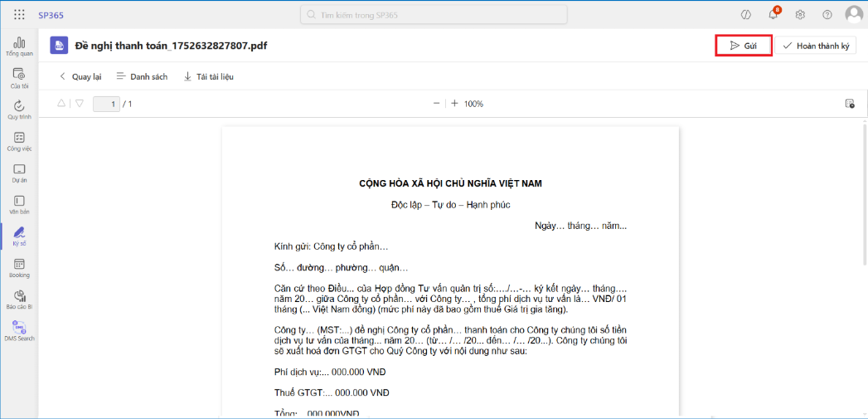This screenshot has width=868, height=419.
Task: Open Báo cáo BI reports
Action: (18, 300)
